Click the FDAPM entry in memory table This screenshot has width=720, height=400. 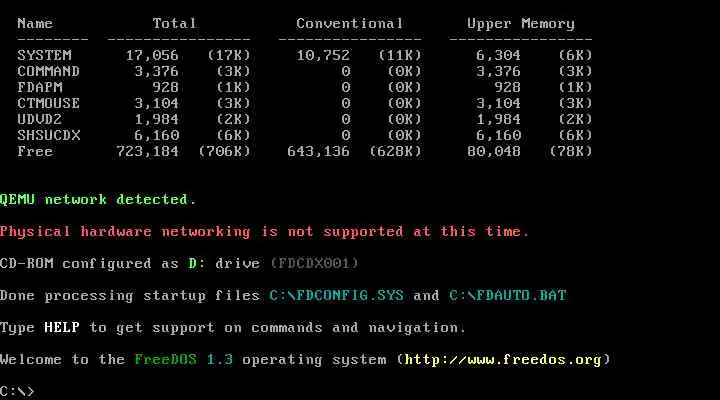click(40, 88)
